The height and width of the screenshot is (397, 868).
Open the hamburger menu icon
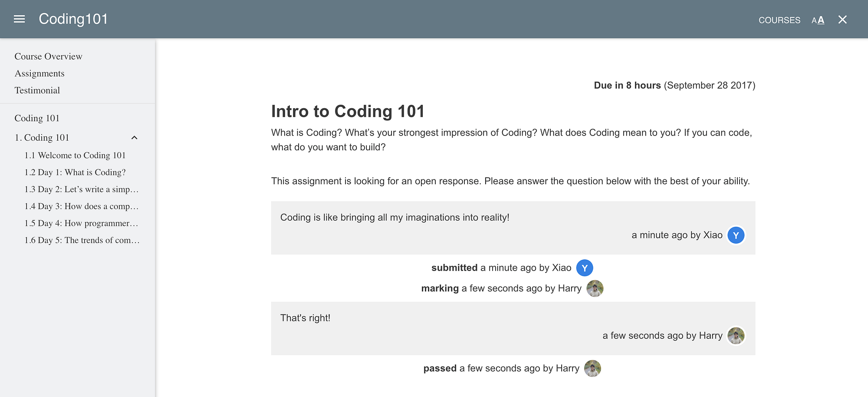[19, 19]
